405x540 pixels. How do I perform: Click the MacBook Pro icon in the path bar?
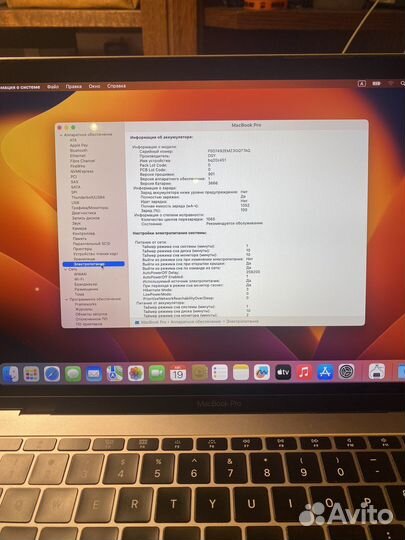pyautogui.click(x=137, y=322)
